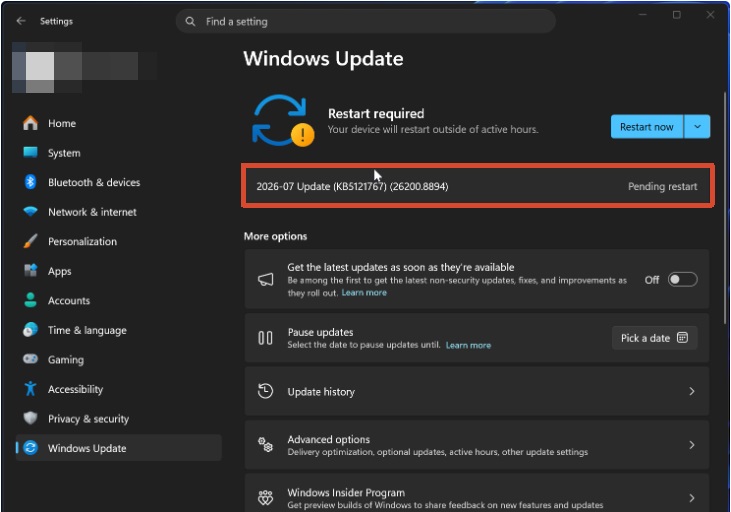Click the Windows Update page title
Screen dimensions: 731x512
[323, 58]
